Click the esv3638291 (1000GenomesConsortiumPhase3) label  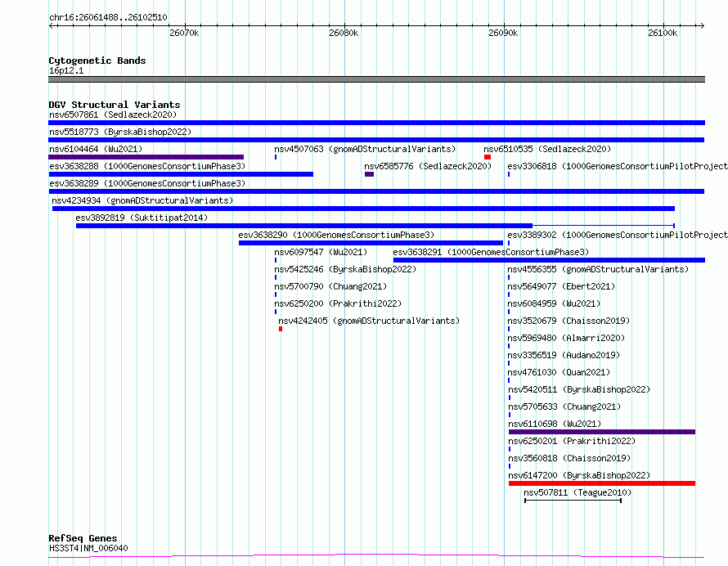pos(491,252)
